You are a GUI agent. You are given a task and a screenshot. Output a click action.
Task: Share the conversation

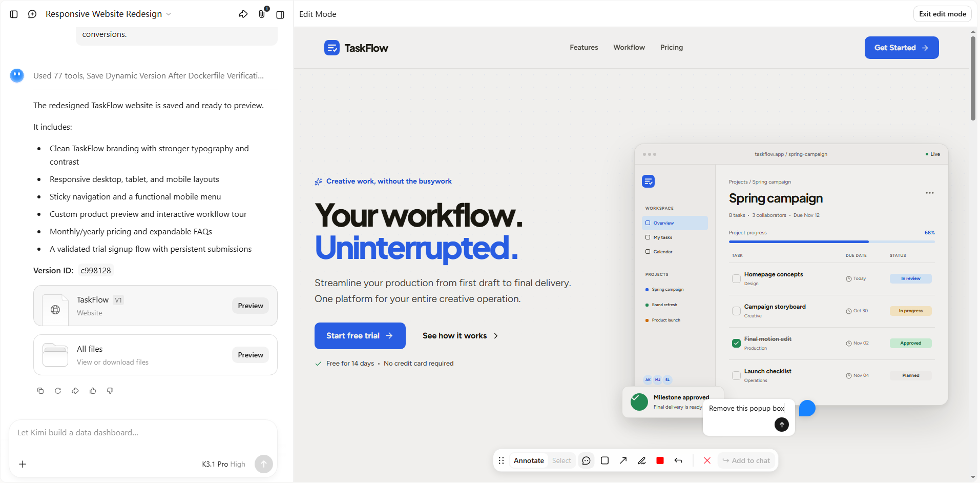[x=243, y=14]
